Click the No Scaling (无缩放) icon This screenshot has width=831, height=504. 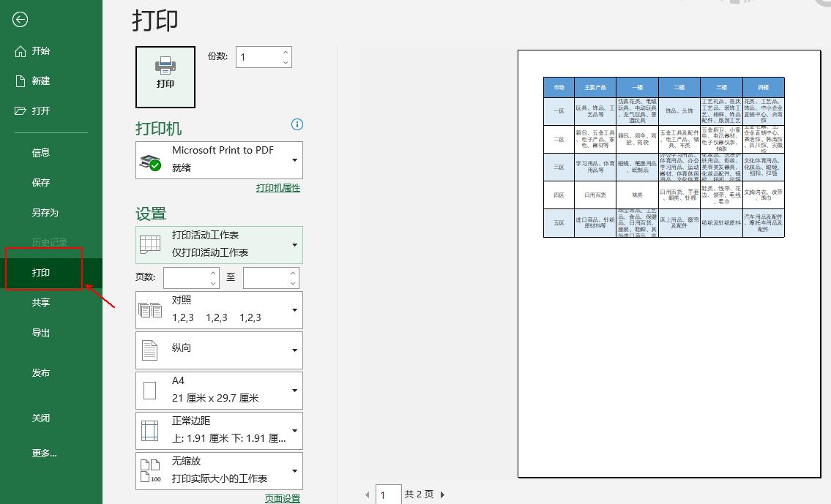(x=150, y=471)
